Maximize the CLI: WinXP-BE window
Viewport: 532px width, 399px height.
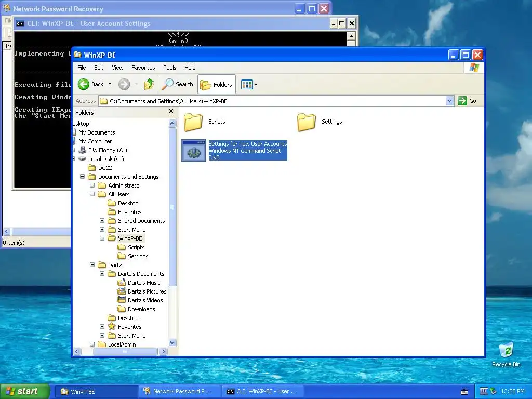[342, 23]
